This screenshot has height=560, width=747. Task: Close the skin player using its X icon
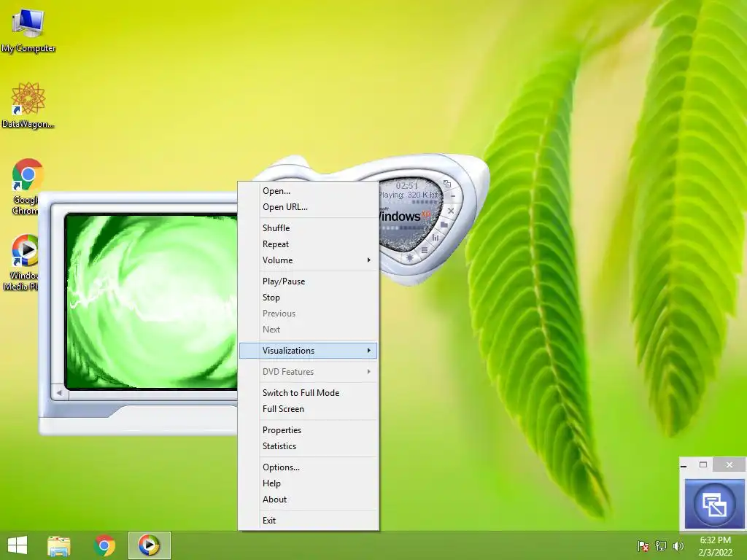click(x=451, y=211)
